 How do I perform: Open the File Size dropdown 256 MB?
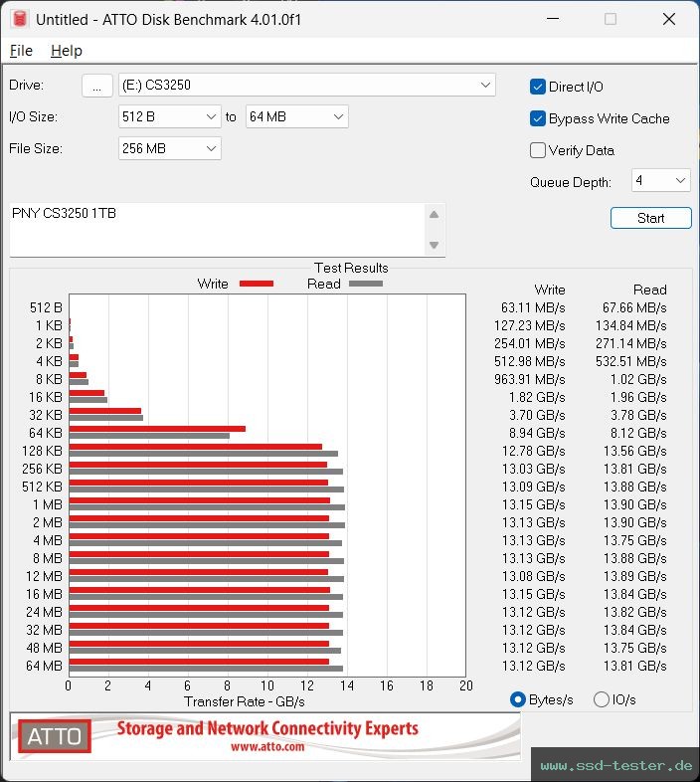[x=169, y=148]
